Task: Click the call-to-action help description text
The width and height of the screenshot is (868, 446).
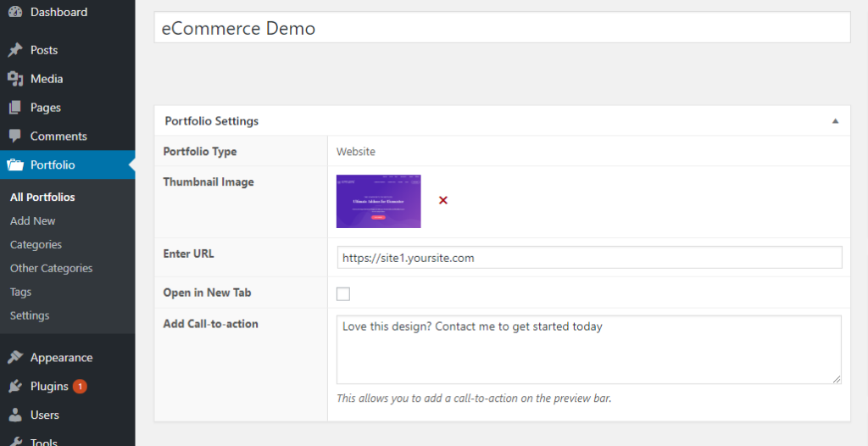Action: tap(474, 398)
